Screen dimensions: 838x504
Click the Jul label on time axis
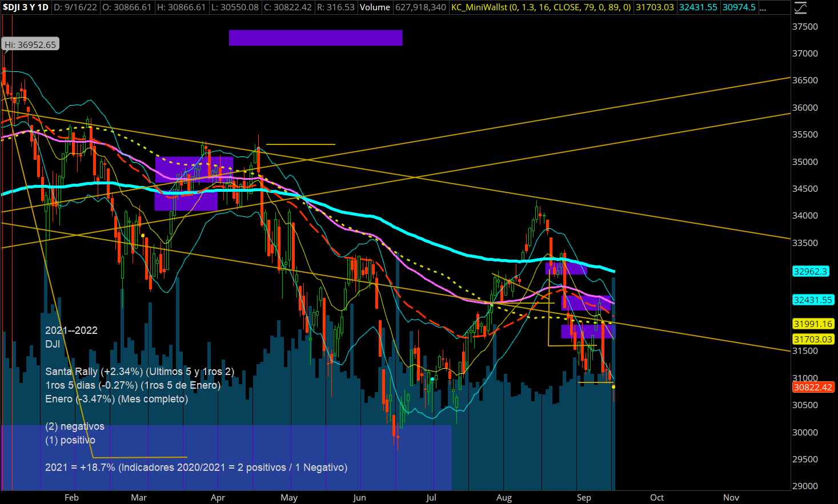pyautogui.click(x=431, y=498)
